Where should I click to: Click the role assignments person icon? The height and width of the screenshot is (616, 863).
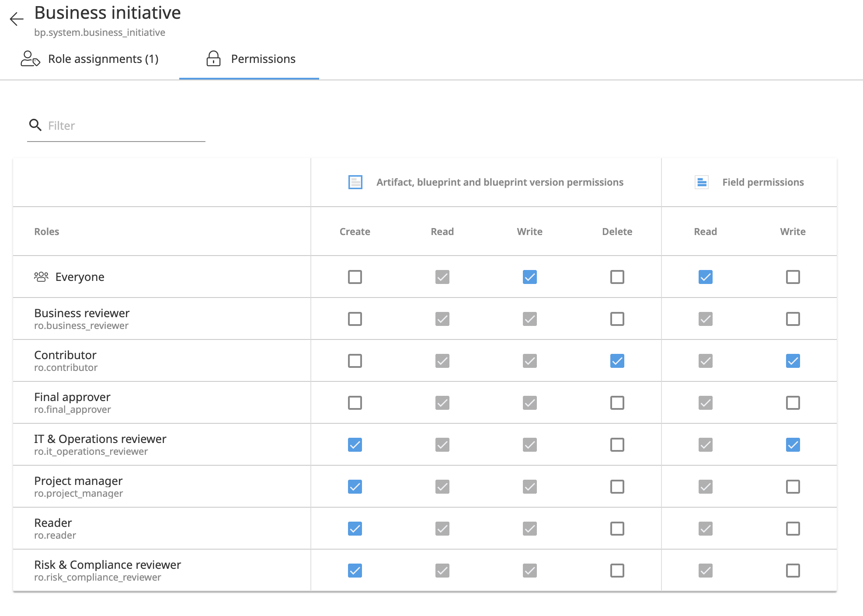[30, 59]
